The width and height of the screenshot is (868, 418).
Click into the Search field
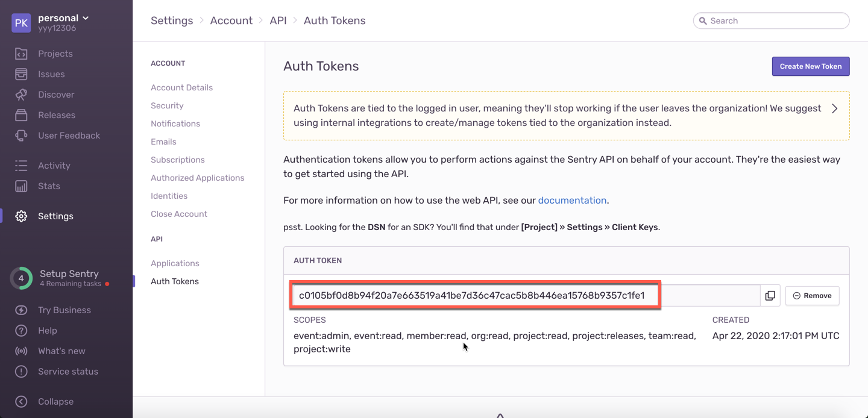click(775, 20)
